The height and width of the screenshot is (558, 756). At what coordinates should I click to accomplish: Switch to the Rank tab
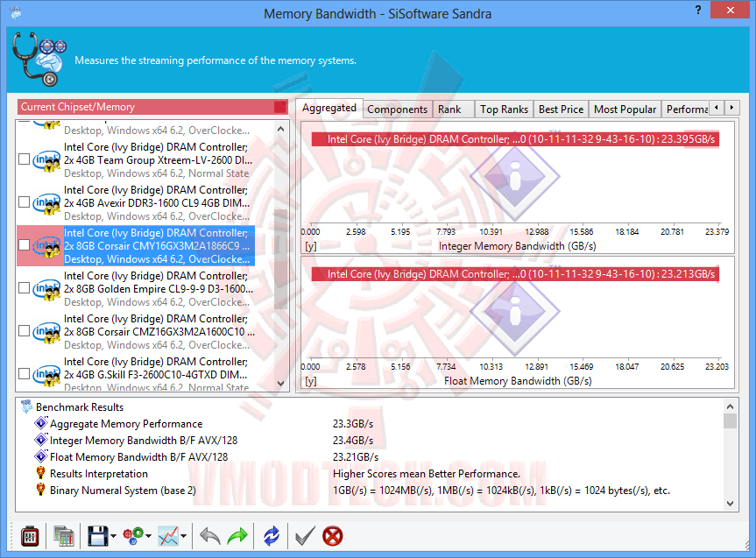coord(453,109)
